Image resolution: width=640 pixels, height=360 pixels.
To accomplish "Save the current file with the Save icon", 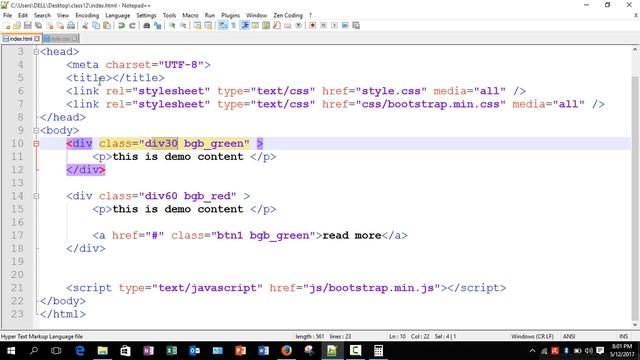I will click(x=28, y=25).
